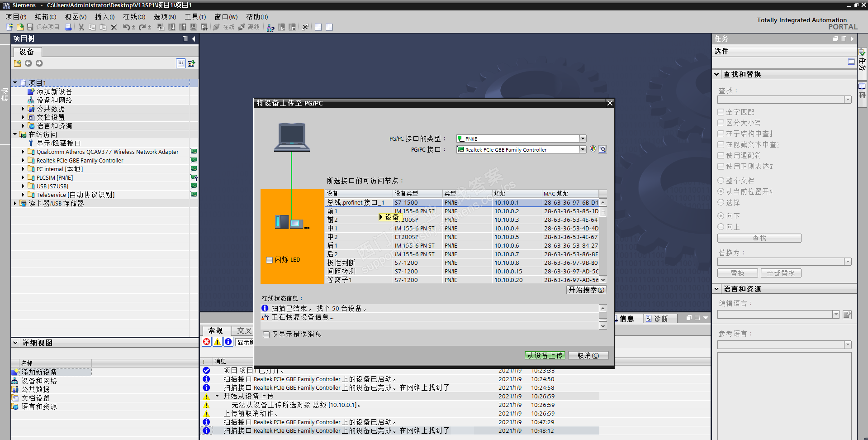Check the 在子结构中查找 option
Image resolution: width=868 pixels, height=440 pixels.
tap(721, 134)
